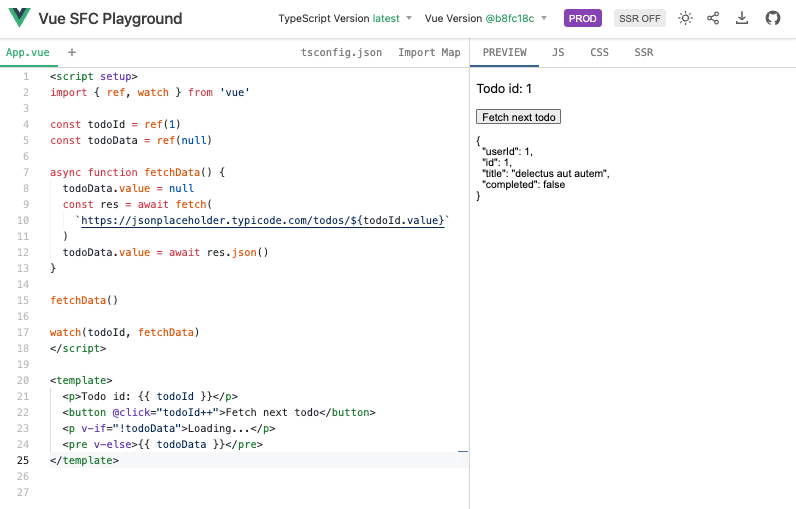Copy the share link via share icon
The width and height of the screenshot is (796, 509).
pos(713,18)
